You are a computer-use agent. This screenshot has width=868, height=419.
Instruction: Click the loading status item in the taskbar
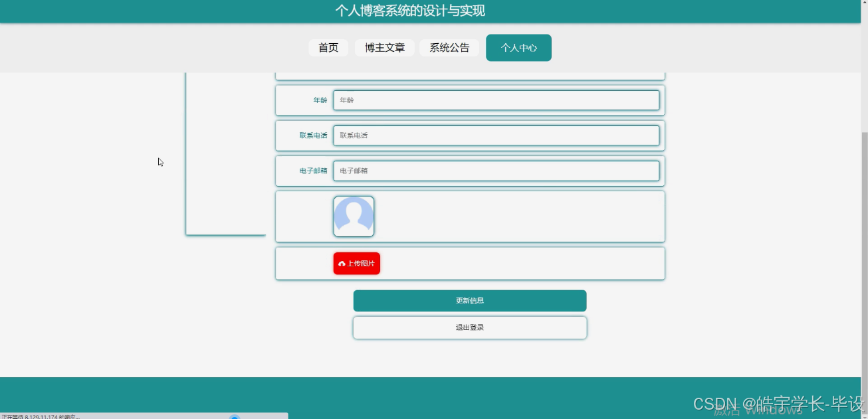[x=40, y=416]
